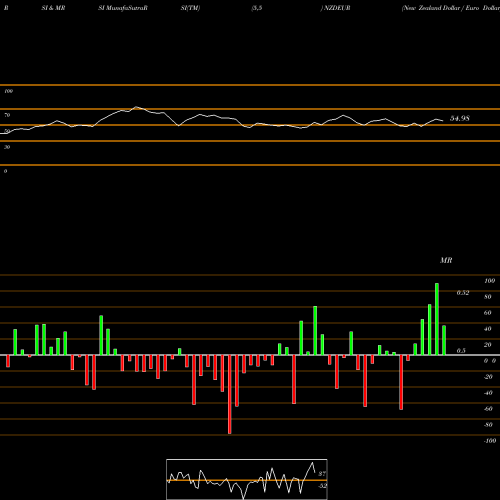The width and height of the screenshot is (500, 500).
Task: Click the RSI axis label 0 on the left
Action: tap(5, 171)
